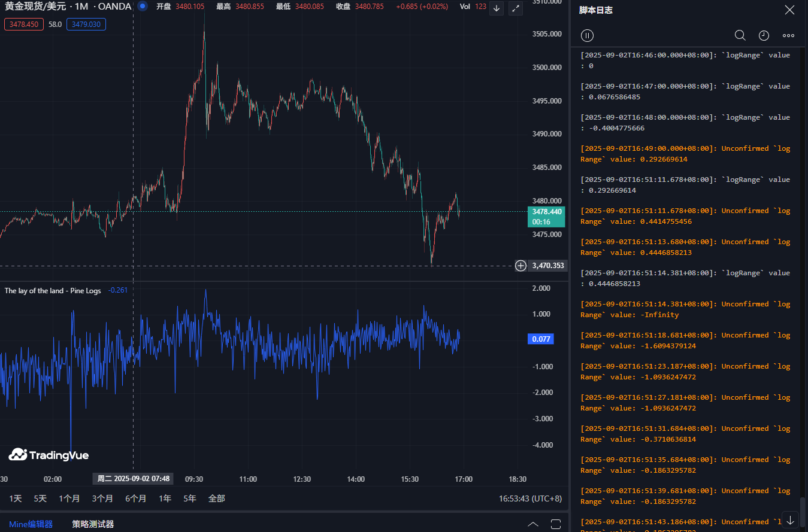Click the clock icon in log toolbar
The image size is (808, 532).
764,36
